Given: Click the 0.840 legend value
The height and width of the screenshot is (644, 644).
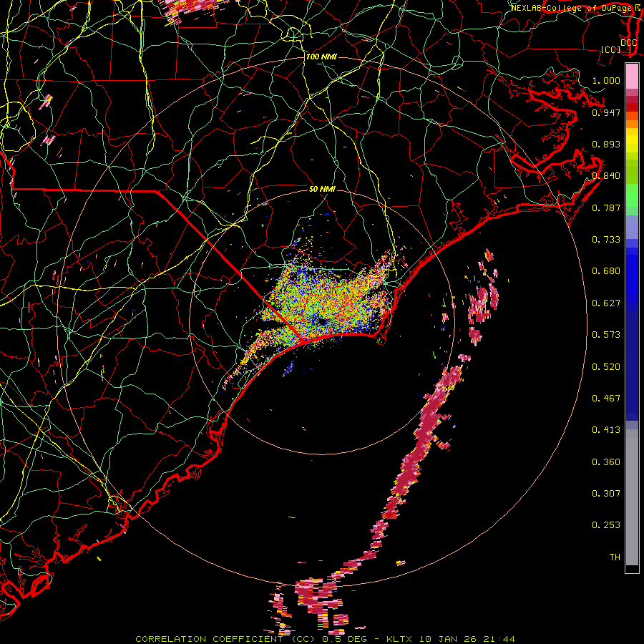Looking at the screenshot, I should [x=606, y=175].
